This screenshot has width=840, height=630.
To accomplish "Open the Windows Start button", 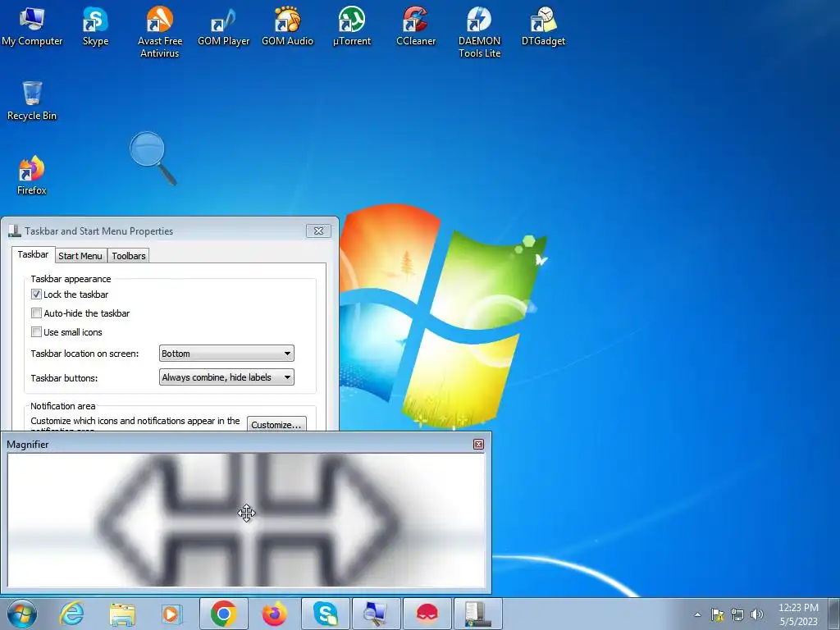I will point(22,614).
